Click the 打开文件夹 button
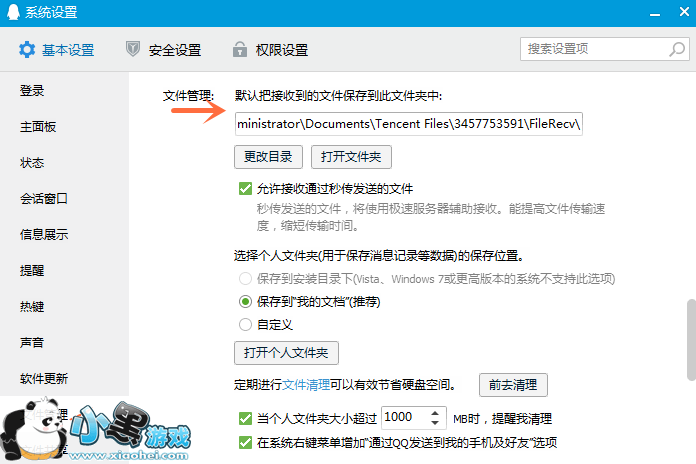Screen dimensions: 696x464 (x=351, y=157)
